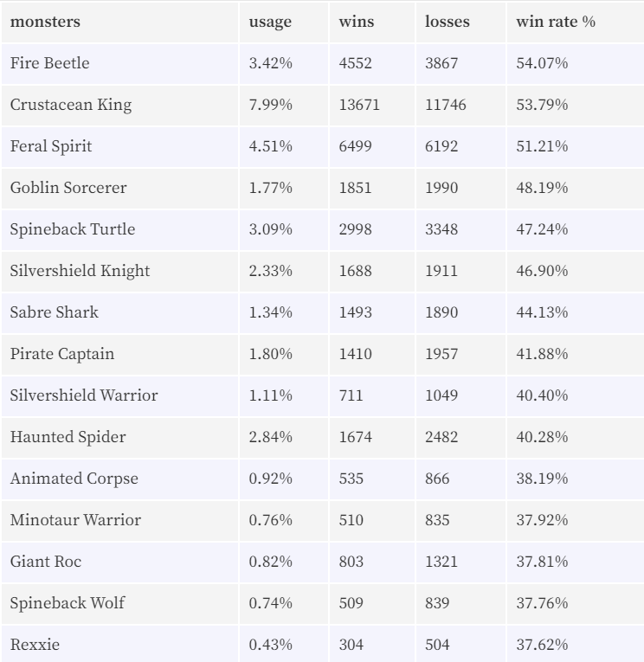Click the Pirate Captain cell
The image size is (644, 662).
61,354
